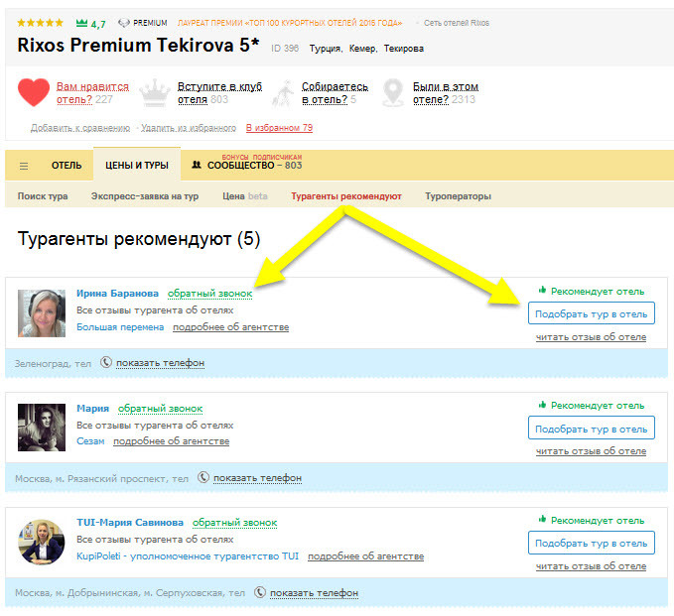Click the crown club icon

[155, 93]
